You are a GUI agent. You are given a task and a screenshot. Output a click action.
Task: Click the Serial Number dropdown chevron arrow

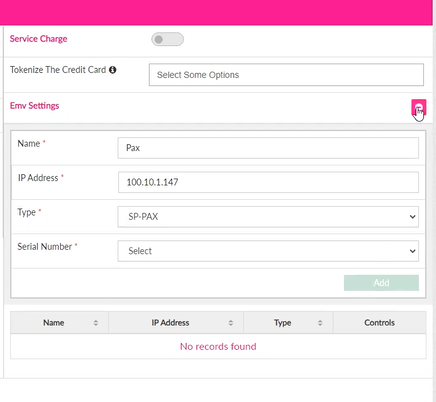pyautogui.click(x=412, y=251)
